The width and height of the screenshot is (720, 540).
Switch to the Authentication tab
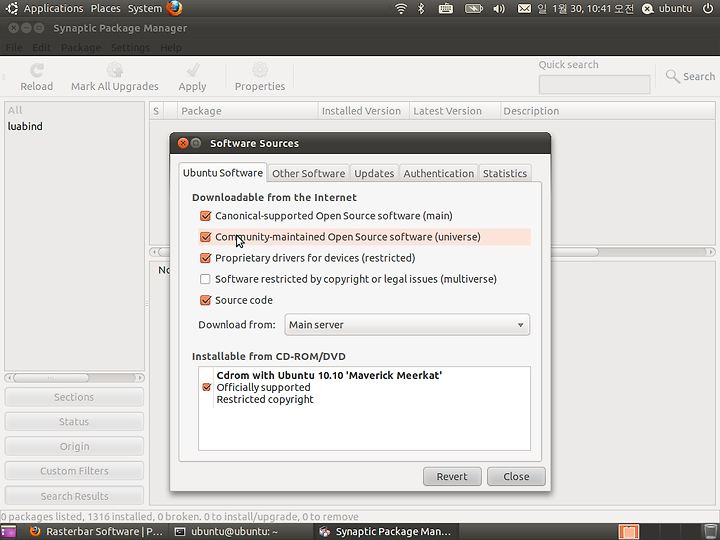click(x=439, y=174)
